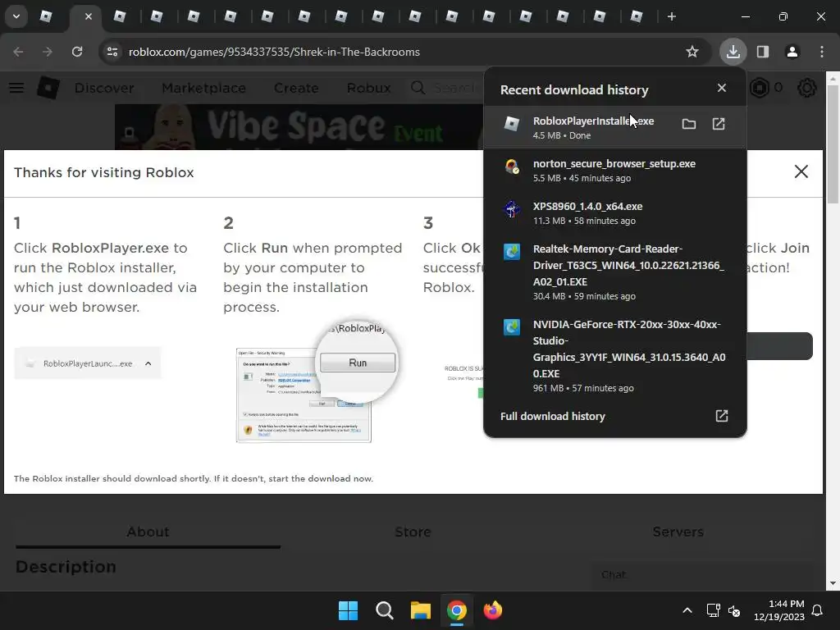Click XPS8960_1.4.0_x64.exe download entry

pos(615,213)
